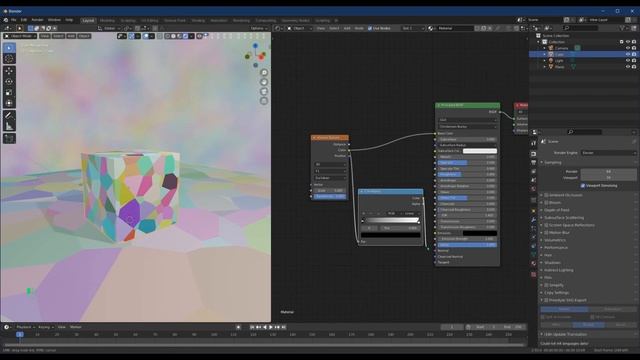640x360 pixels.
Task: Expand the Depth of Field panel
Action: (x=557, y=210)
